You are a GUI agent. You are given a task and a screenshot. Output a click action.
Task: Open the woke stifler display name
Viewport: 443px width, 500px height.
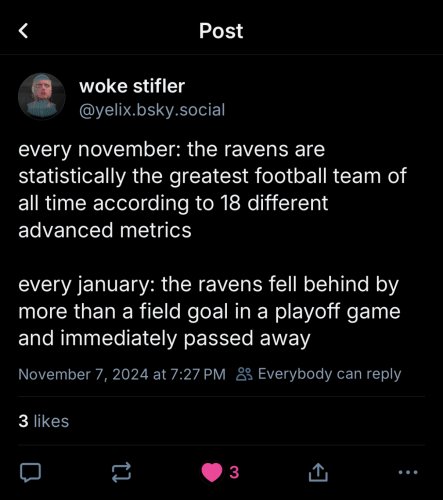(x=132, y=86)
